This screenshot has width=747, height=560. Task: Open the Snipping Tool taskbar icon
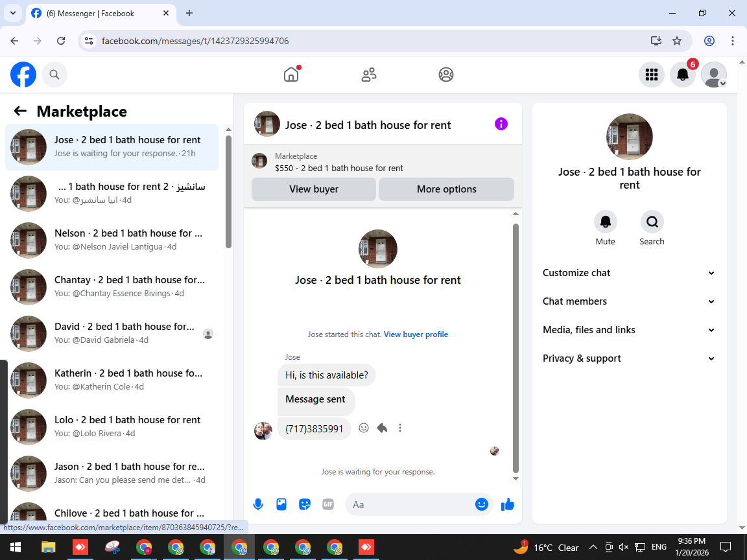point(112,547)
